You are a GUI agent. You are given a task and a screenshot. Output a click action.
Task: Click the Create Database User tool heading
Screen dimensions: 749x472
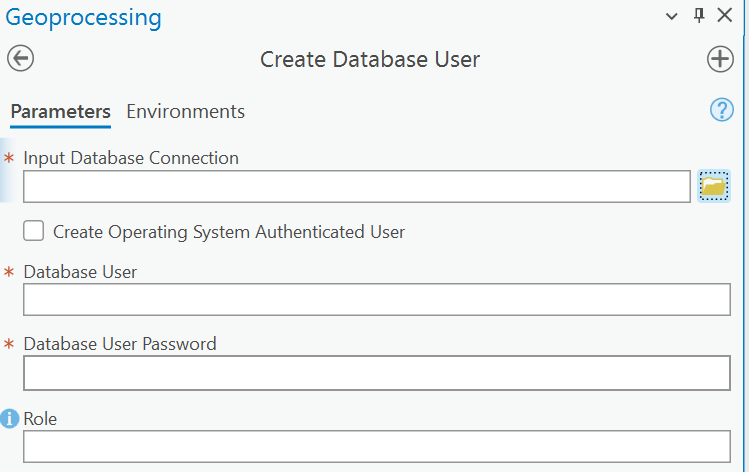coord(370,59)
